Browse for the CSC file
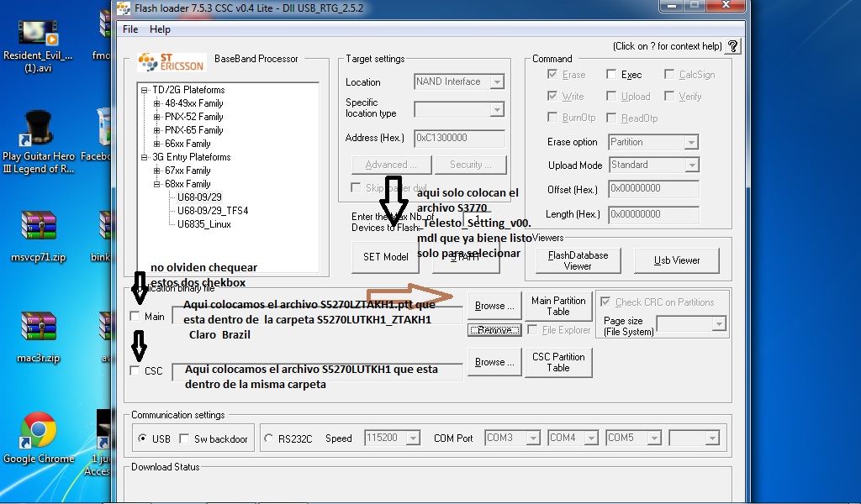 tap(494, 362)
